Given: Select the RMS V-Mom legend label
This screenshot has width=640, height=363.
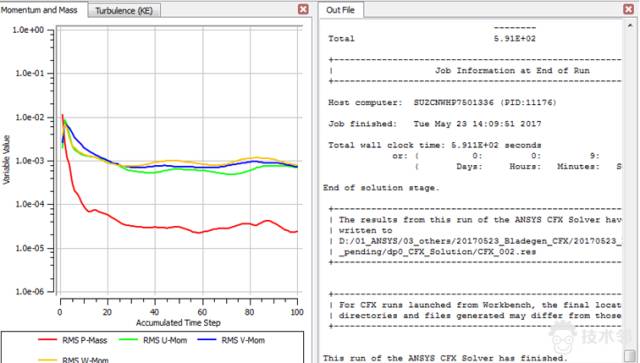Looking at the screenshot, I should [x=243, y=340].
